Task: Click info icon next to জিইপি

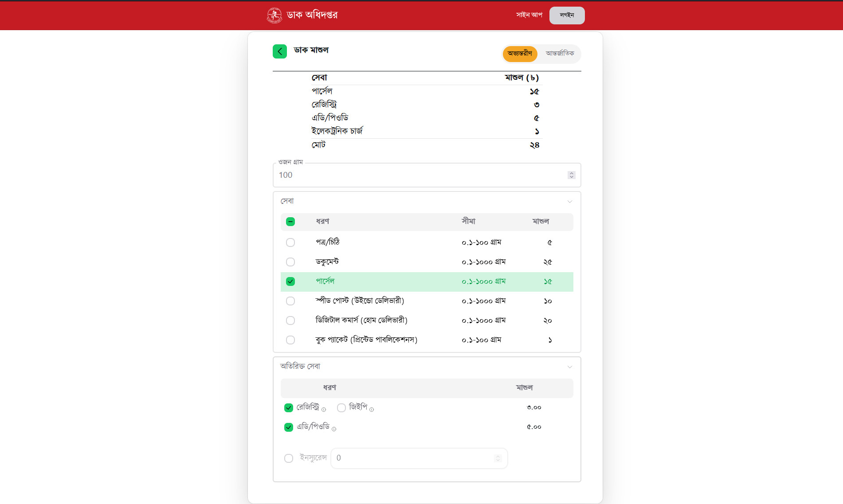Action: click(372, 410)
